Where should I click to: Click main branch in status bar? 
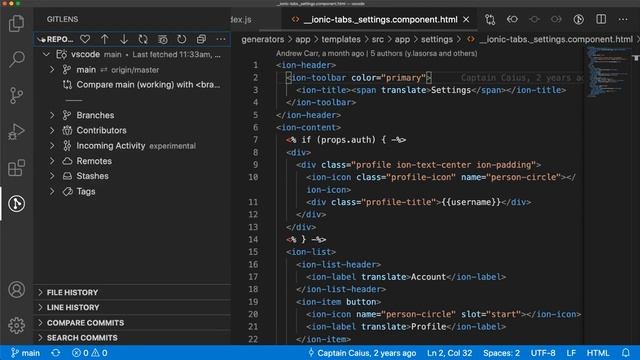click(x=25, y=353)
